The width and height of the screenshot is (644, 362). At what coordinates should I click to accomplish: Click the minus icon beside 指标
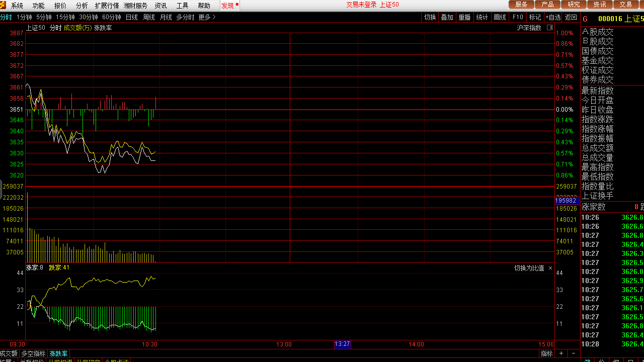tap(574, 353)
